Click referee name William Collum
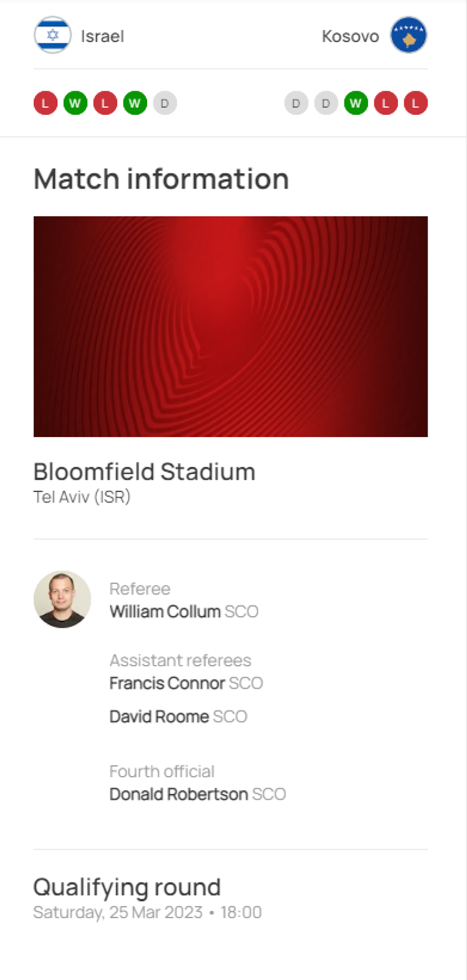Image resolution: width=467 pixels, height=980 pixels. 165,611
